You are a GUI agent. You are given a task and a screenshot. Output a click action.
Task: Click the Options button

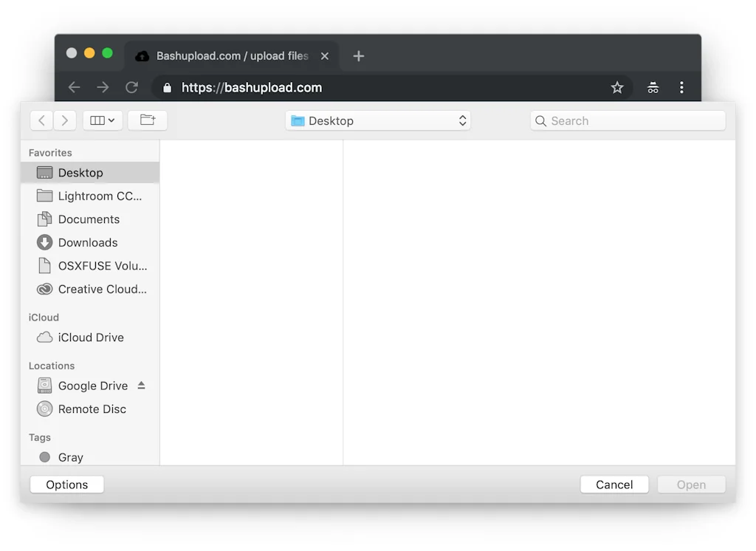tap(67, 485)
